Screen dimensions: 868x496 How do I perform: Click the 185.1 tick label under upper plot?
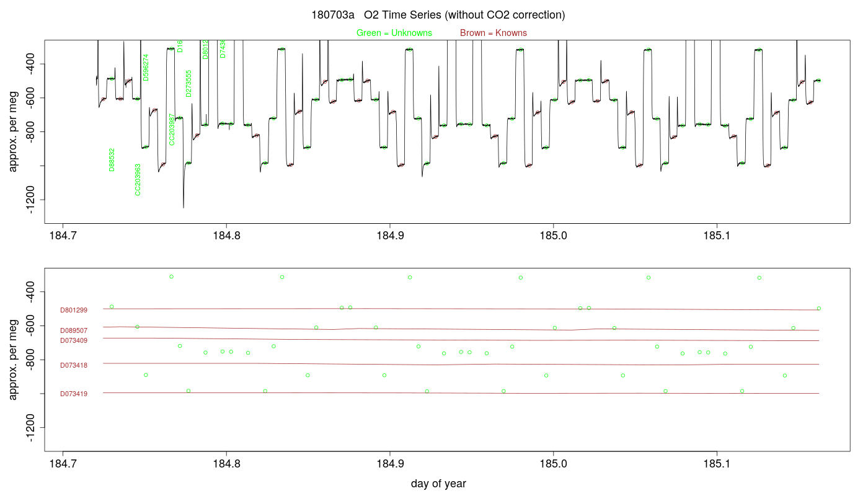coord(717,236)
